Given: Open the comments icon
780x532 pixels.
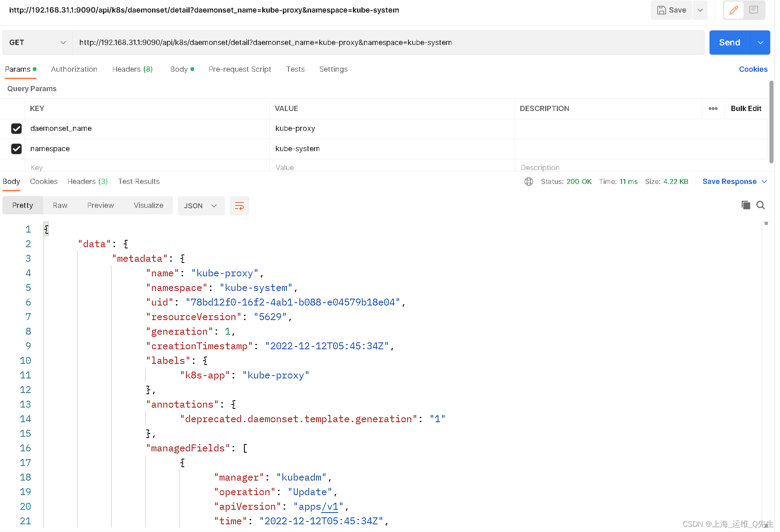Looking at the screenshot, I should pos(754,10).
